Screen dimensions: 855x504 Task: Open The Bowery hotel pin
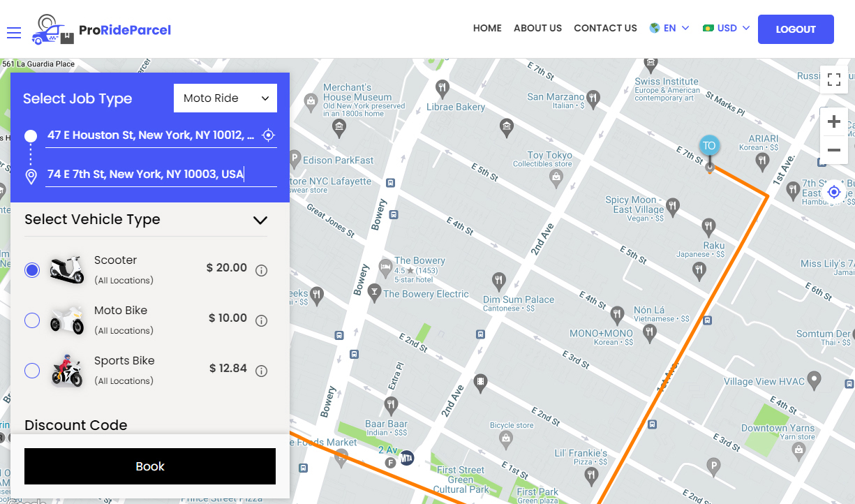(x=385, y=267)
